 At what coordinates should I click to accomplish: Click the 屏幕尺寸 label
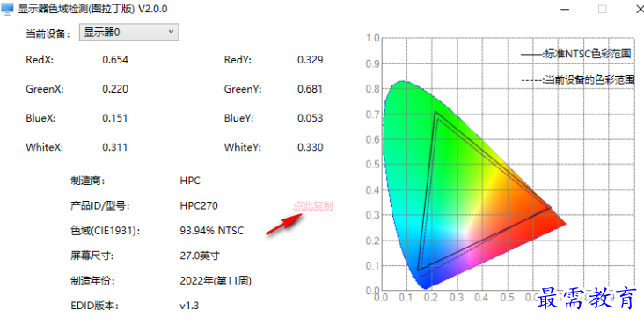[x=92, y=256]
